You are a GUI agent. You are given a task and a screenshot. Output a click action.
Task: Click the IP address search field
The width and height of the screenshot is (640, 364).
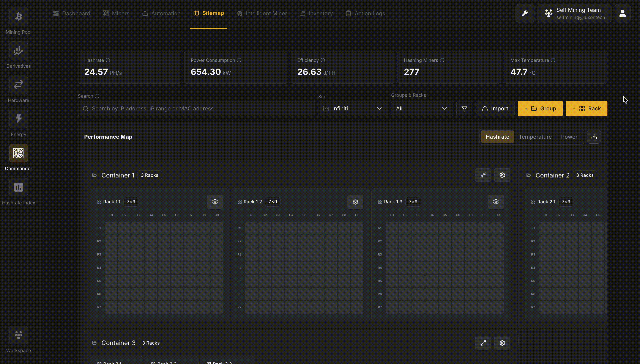point(196,108)
